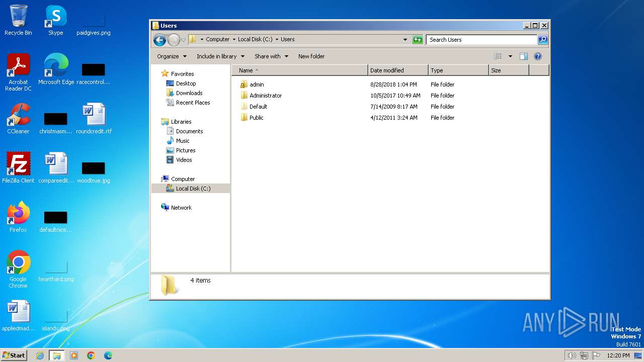This screenshot has width=644, height=362.
Task: Click the Recycle Bin desktop icon
Action: tap(18, 20)
